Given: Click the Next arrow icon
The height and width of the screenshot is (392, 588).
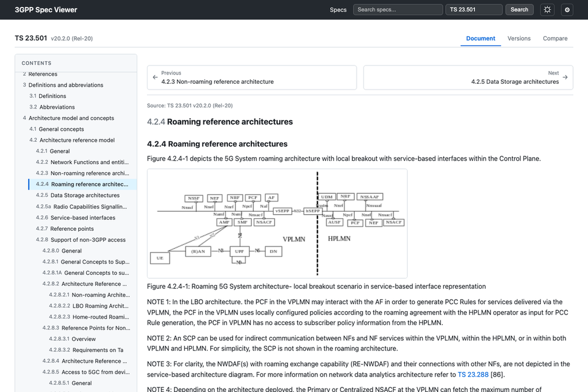Looking at the screenshot, I should (565, 77).
